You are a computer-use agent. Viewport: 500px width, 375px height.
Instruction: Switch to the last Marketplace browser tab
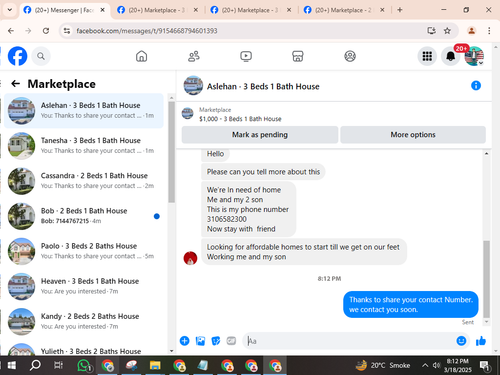click(343, 10)
